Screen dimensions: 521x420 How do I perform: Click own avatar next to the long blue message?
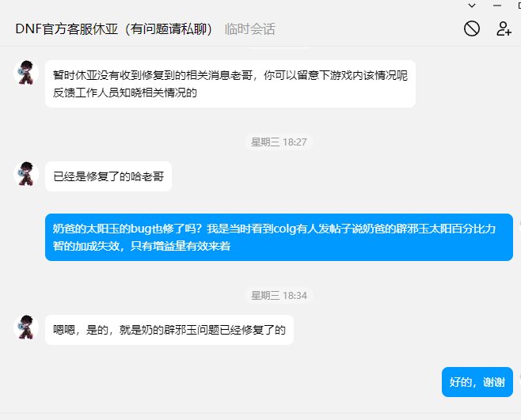coord(519,226)
